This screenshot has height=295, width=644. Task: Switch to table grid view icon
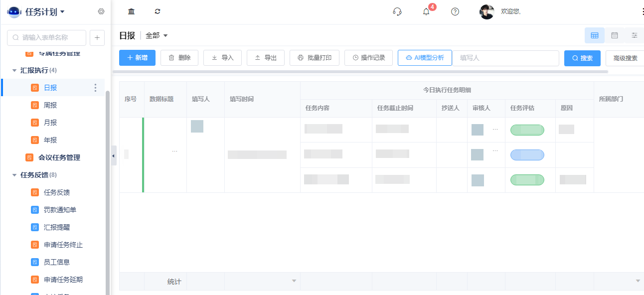[x=595, y=35]
